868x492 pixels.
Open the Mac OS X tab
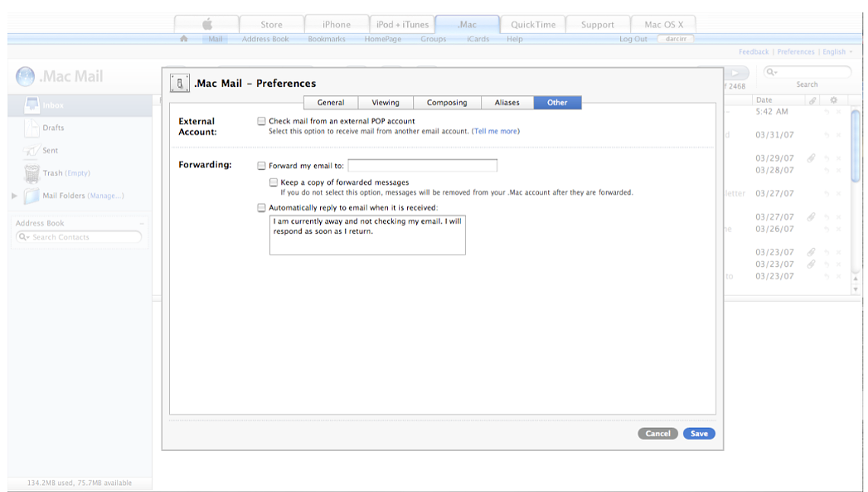664,24
